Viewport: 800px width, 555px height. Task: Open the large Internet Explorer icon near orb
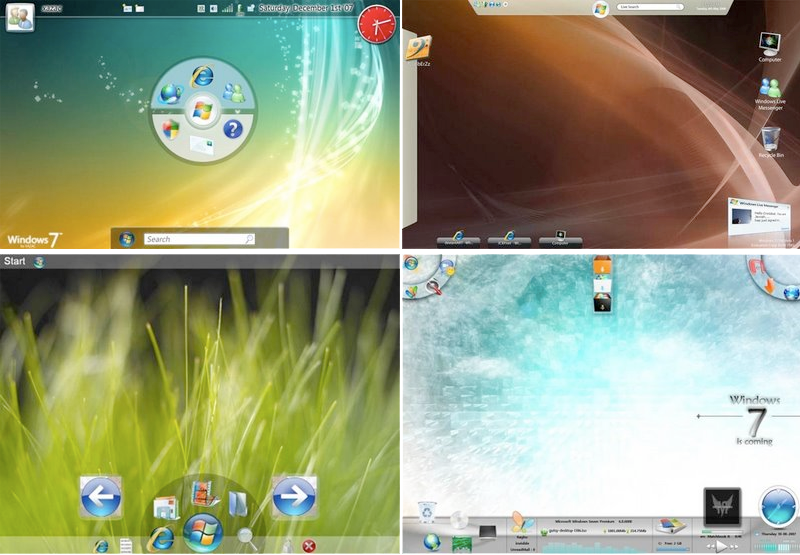click(160, 538)
